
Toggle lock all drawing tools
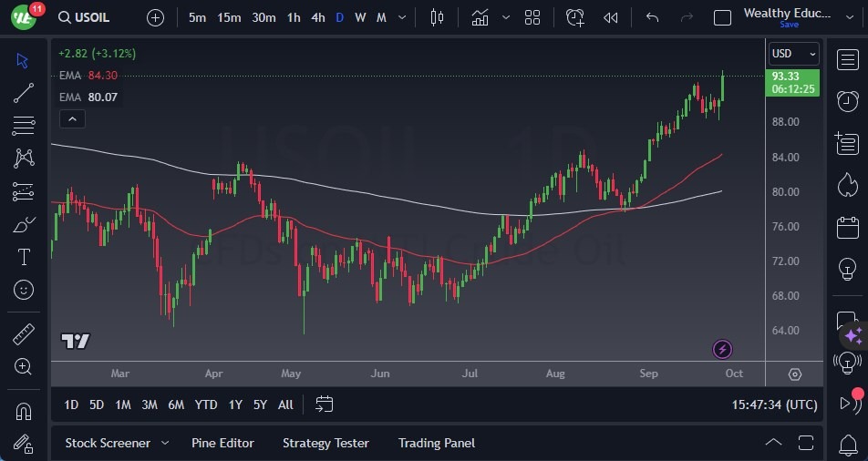[24, 445]
